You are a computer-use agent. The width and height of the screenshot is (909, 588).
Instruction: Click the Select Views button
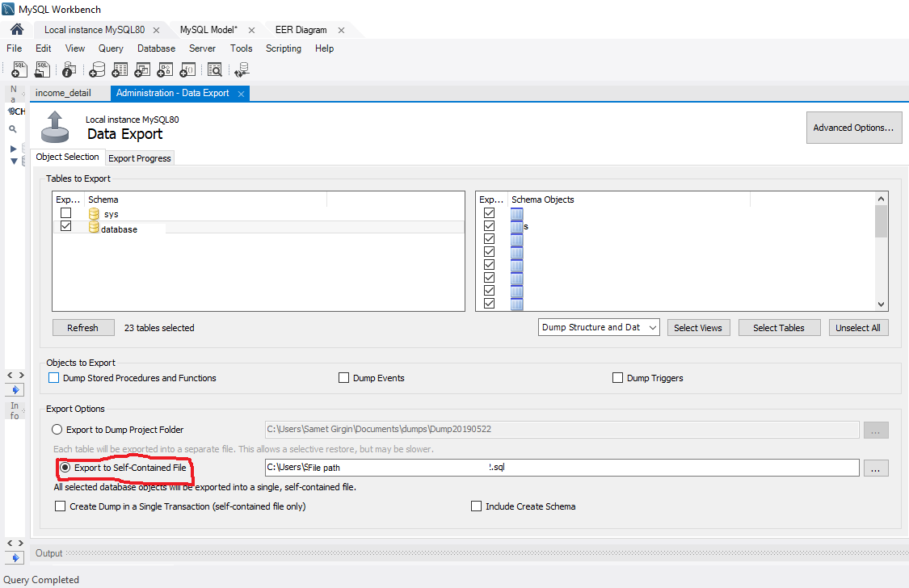[x=698, y=328]
